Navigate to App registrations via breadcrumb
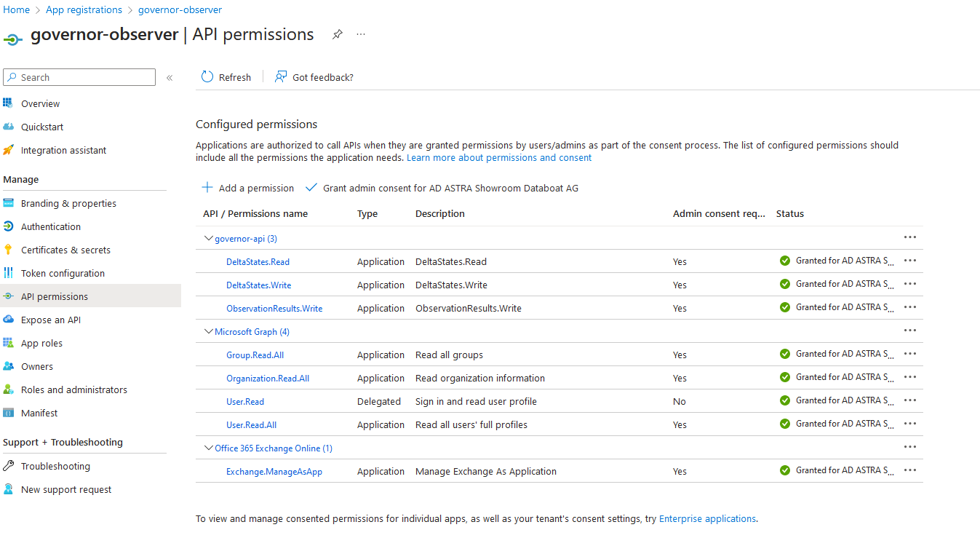 [84, 9]
